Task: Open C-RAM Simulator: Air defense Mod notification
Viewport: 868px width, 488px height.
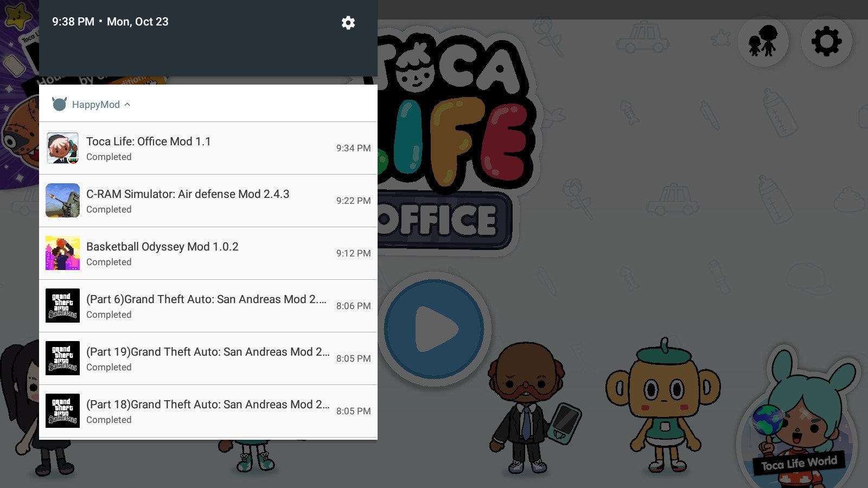Action: (208, 201)
